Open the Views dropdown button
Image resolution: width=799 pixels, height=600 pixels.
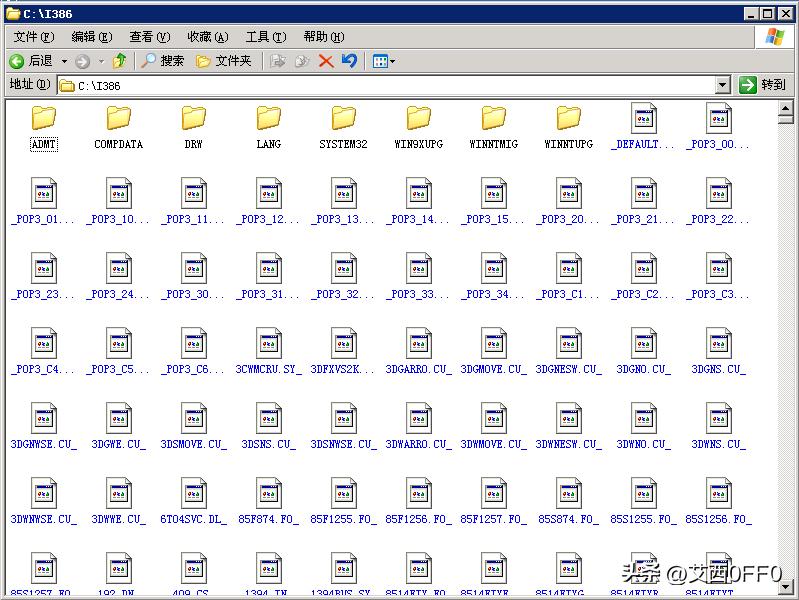tap(384, 62)
